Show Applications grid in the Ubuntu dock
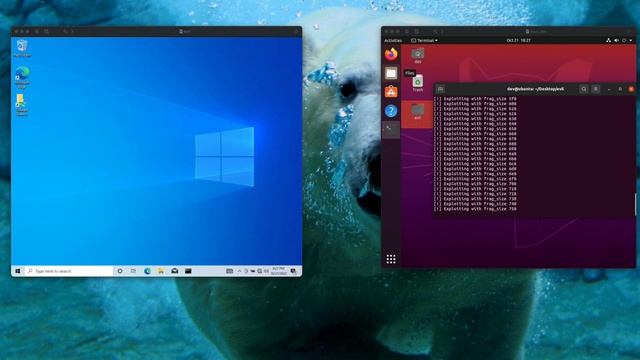The image size is (640, 360). pyautogui.click(x=391, y=259)
